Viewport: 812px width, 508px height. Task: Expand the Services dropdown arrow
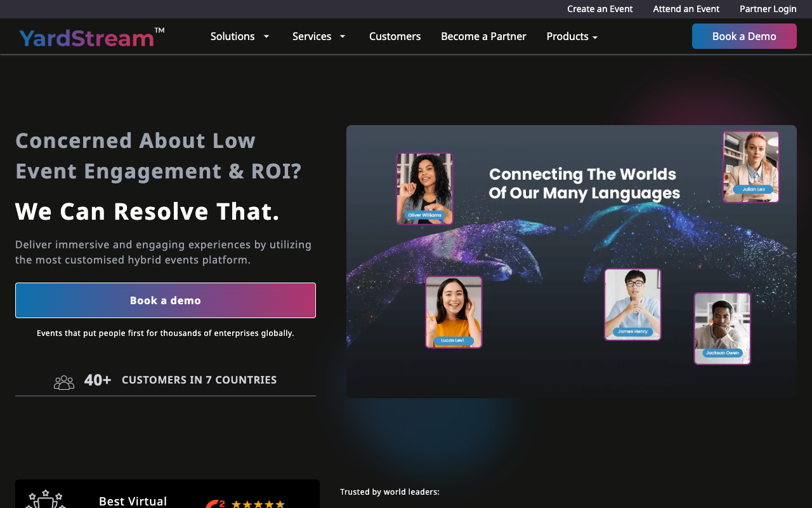pyautogui.click(x=343, y=37)
